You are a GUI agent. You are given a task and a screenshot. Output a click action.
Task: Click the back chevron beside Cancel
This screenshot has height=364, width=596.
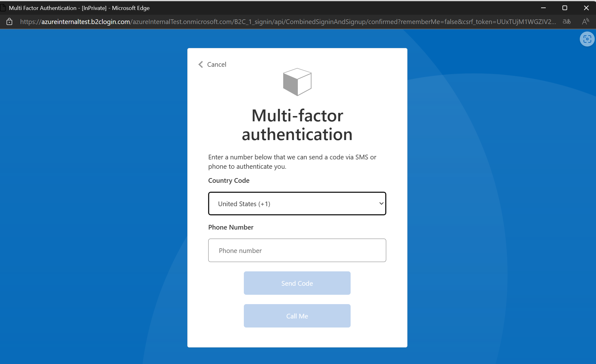click(201, 65)
